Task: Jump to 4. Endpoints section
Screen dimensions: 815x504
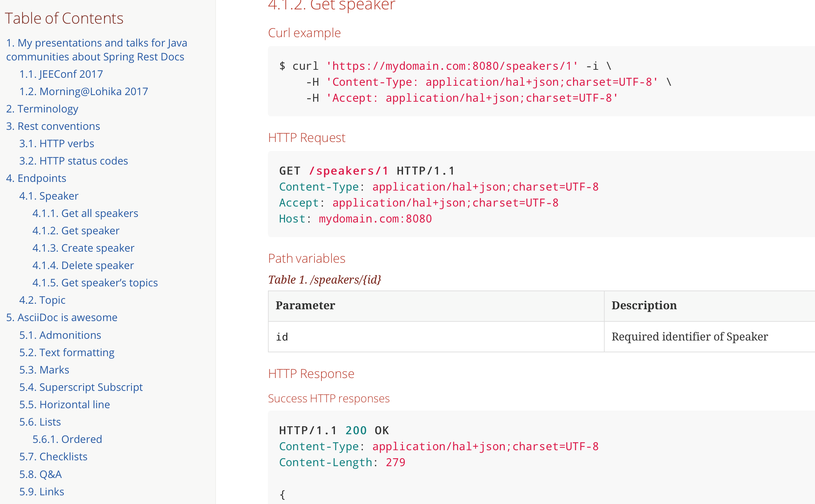Action: point(36,178)
